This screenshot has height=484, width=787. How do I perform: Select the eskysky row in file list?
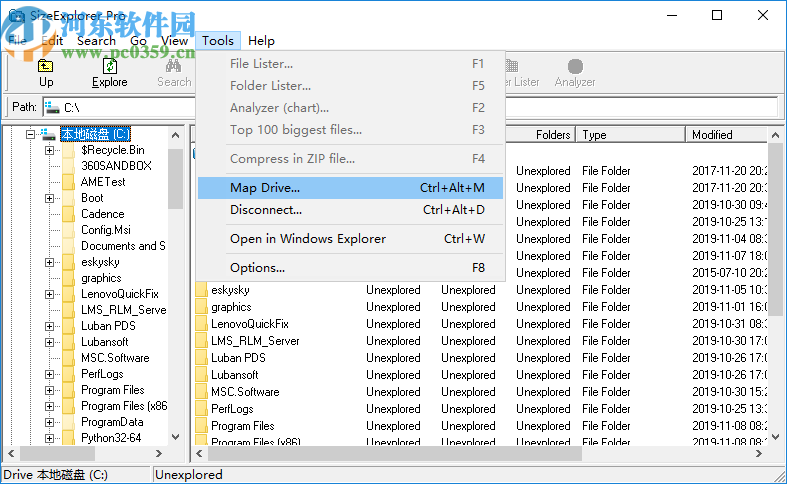tap(481, 290)
